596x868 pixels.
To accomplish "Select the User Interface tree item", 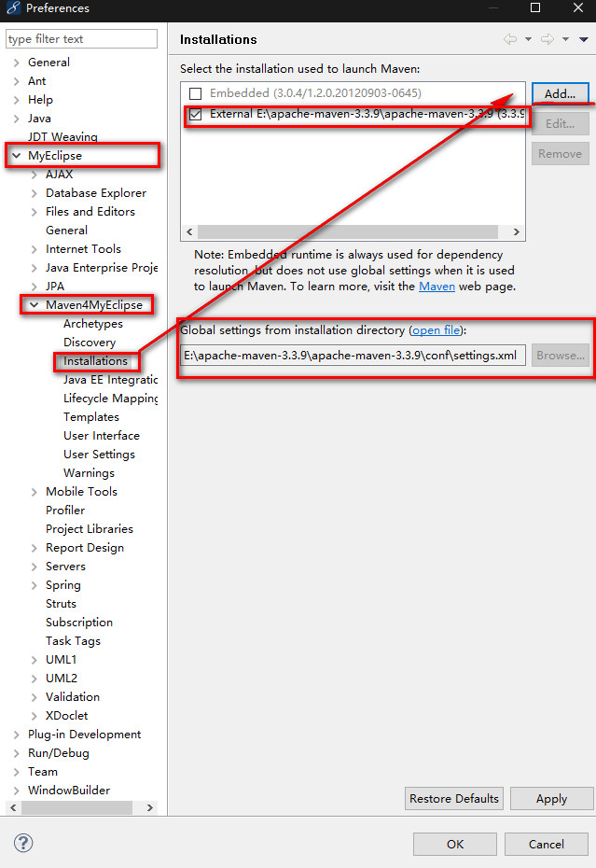I will coord(102,436).
